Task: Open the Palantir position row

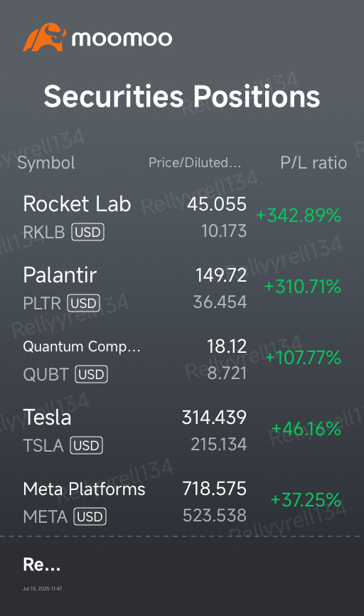Action: click(182, 288)
